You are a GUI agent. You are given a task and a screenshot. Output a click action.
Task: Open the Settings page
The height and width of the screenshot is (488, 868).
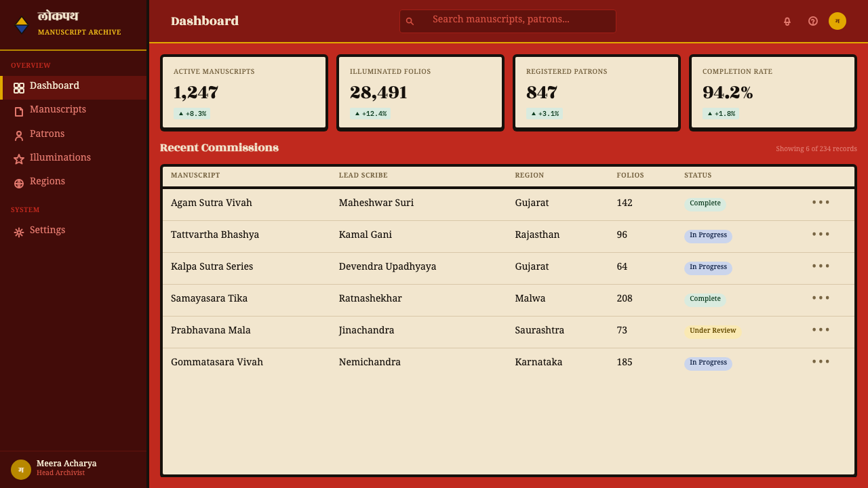73,232
